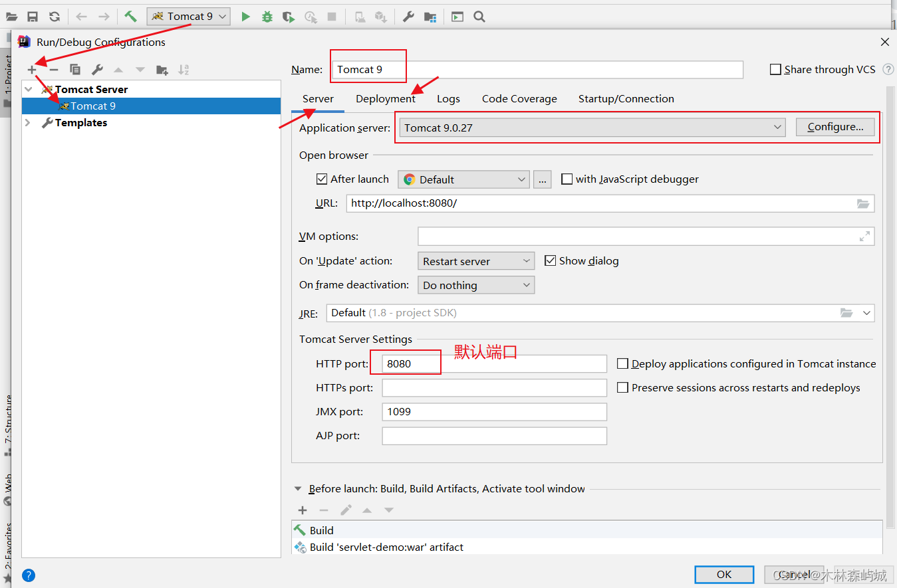Click the OK button
The width and height of the screenshot is (897, 588).
click(x=724, y=575)
